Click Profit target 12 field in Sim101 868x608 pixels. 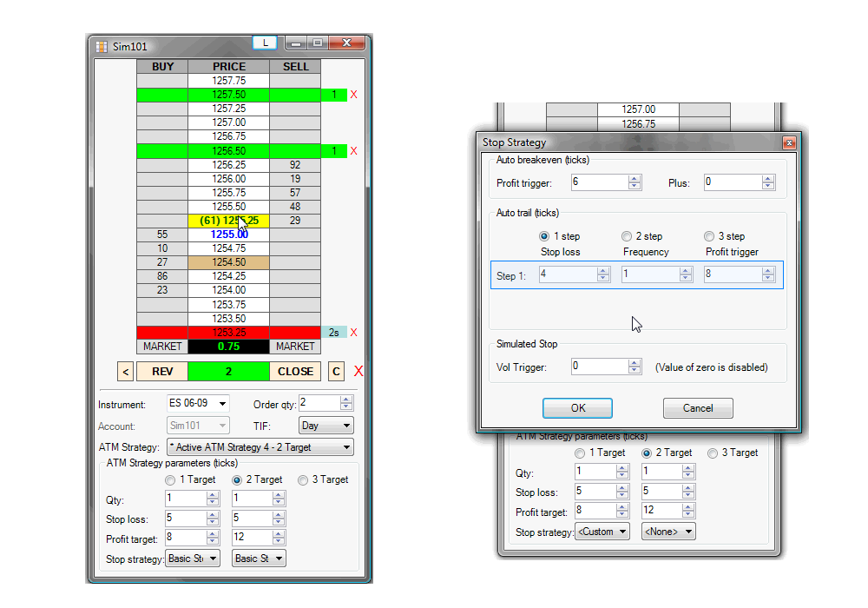(253, 537)
